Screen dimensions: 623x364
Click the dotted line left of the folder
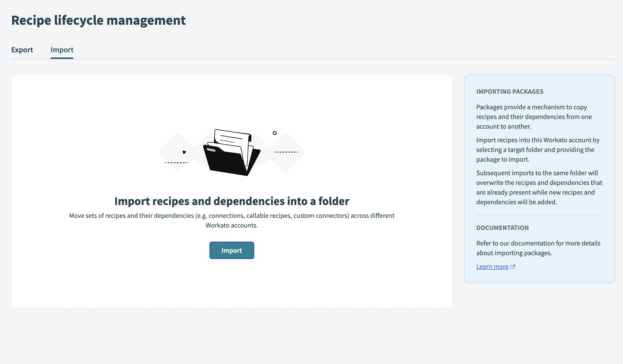(x=176, y=163)
